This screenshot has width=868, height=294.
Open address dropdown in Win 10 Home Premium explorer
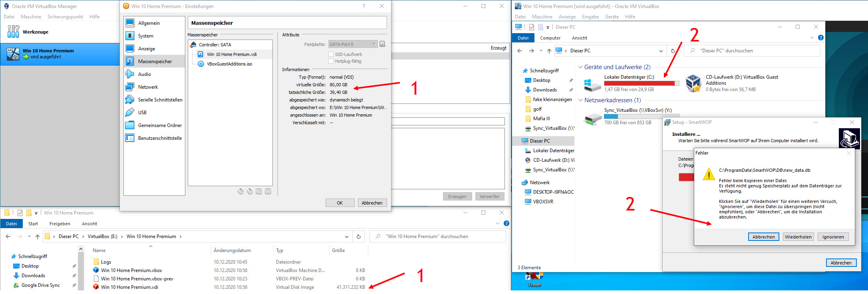(x=346, y=236)
